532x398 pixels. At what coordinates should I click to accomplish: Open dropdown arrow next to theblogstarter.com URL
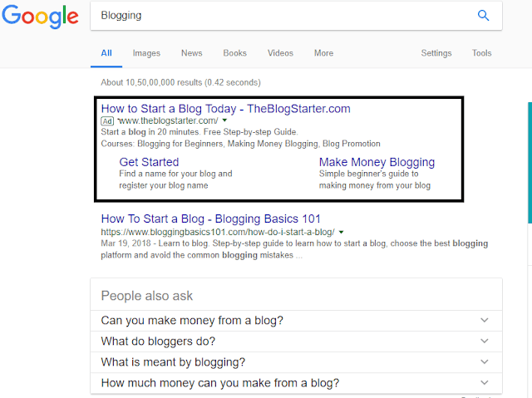coord(224,120)
